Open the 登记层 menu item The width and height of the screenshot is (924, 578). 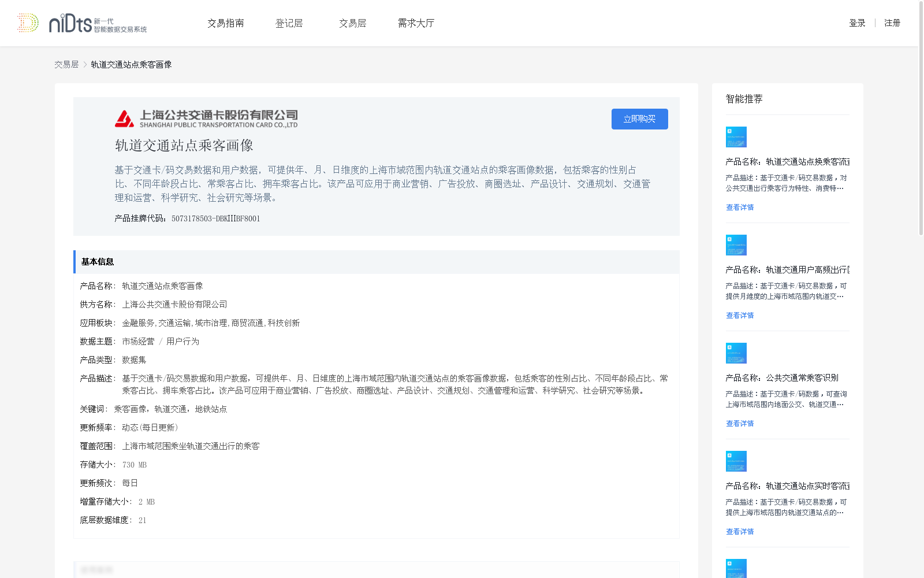tap(289, 23)
